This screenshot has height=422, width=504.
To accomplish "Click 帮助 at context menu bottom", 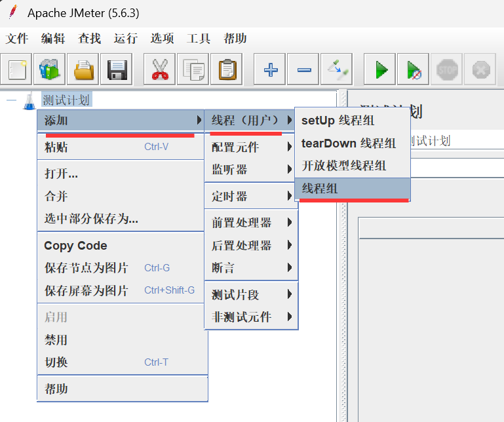I will coord(122,389).
